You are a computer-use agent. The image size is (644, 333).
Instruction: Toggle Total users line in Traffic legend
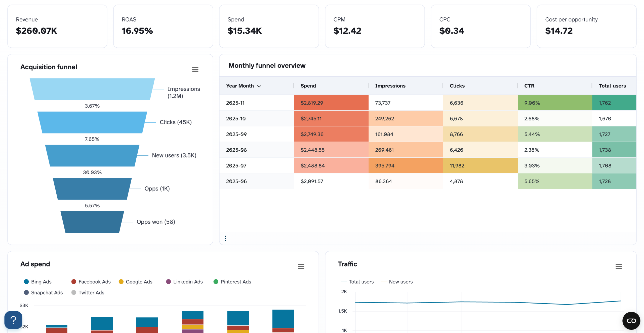pyautogui.click(x=357, y=282)
